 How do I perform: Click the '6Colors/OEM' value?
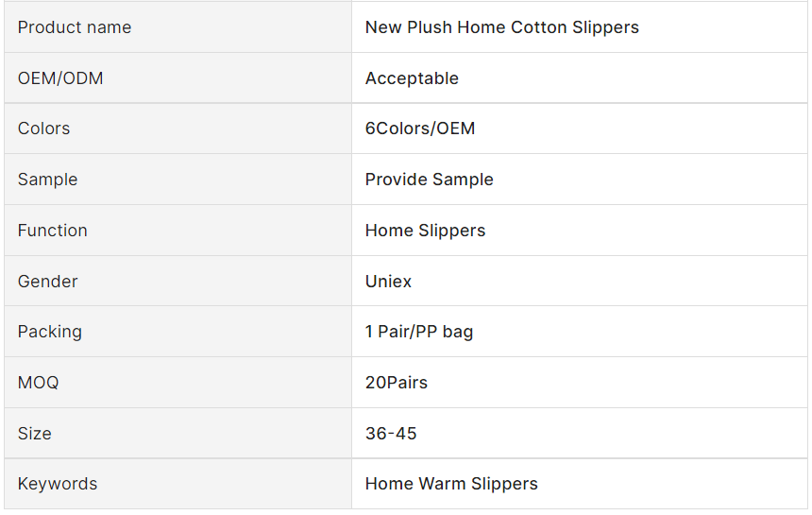420,129
